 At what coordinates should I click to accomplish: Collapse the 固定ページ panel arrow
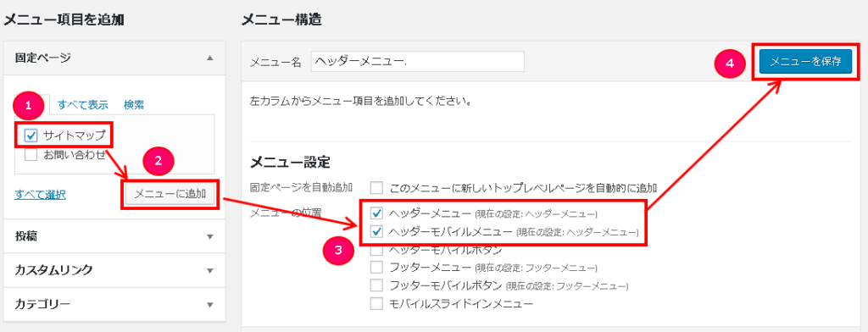210,58
